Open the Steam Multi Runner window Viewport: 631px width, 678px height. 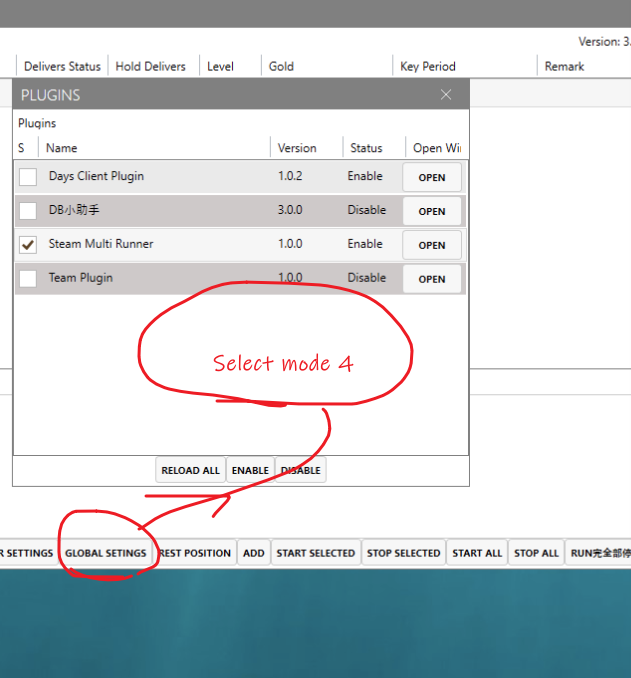click(432, 245)
